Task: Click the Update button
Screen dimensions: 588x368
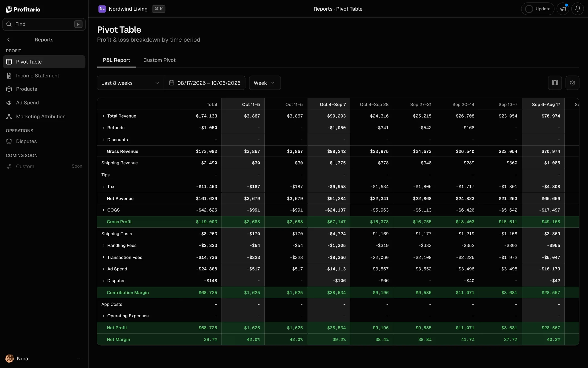Action: (537, 9)
